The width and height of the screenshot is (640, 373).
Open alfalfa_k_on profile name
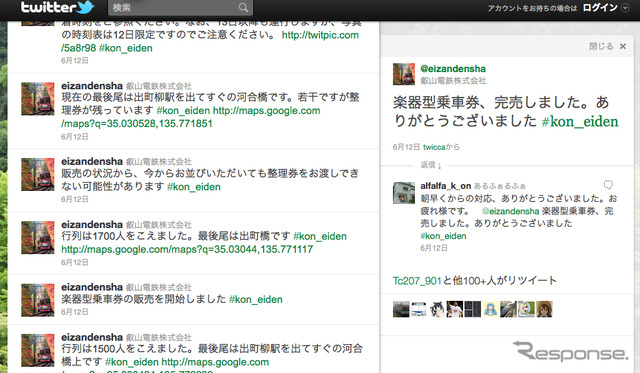coord(446,186)
